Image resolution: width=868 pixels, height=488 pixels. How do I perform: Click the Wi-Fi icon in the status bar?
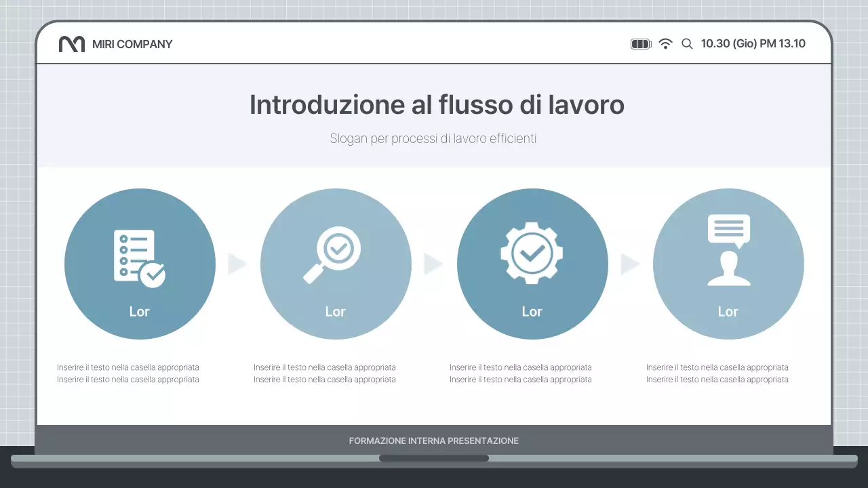coord(665,43)
